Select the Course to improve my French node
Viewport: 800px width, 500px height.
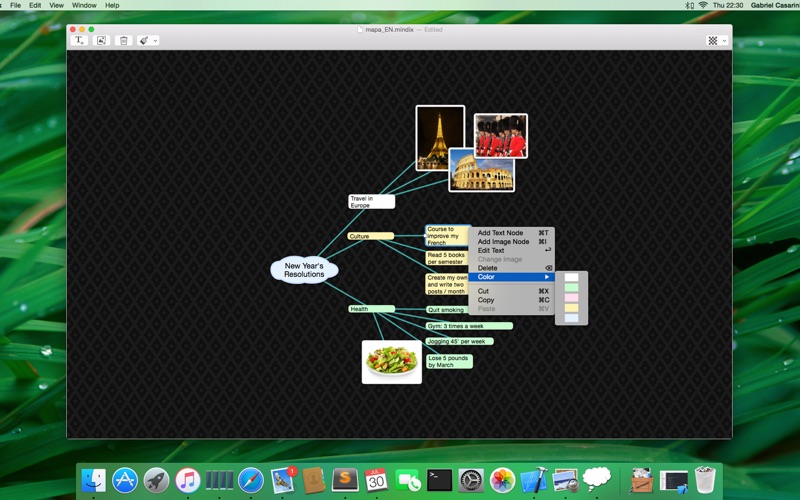coord(447,236)
